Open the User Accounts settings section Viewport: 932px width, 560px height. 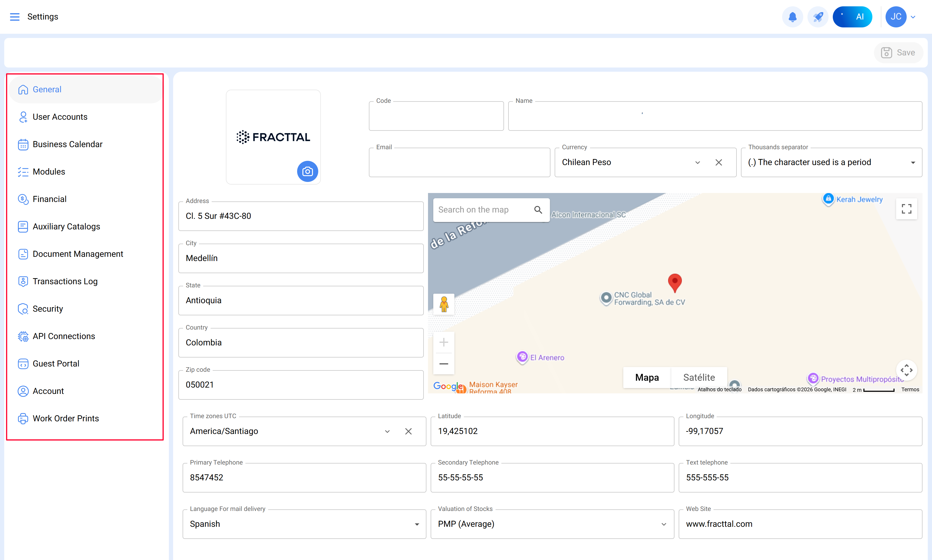60,117
